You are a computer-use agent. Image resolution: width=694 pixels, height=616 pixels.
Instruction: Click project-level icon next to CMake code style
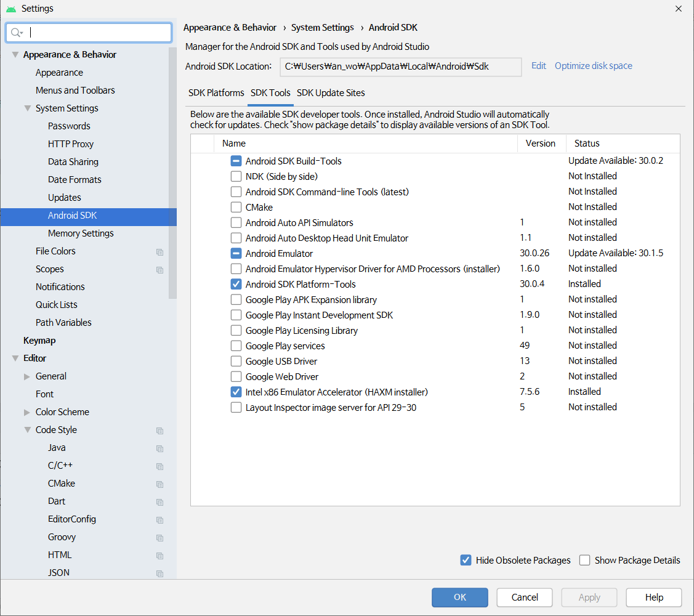point(159,484)
